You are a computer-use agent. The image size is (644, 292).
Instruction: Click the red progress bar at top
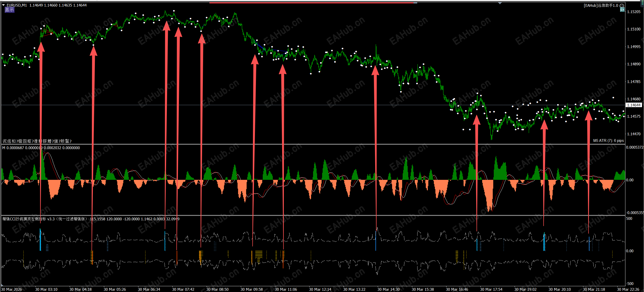(x=311, y=3)
